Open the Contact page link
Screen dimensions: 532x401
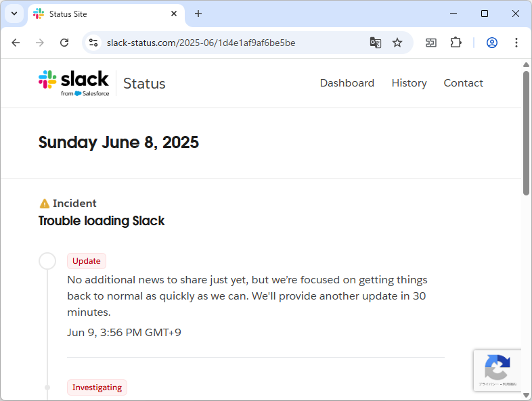click(463, 83)
